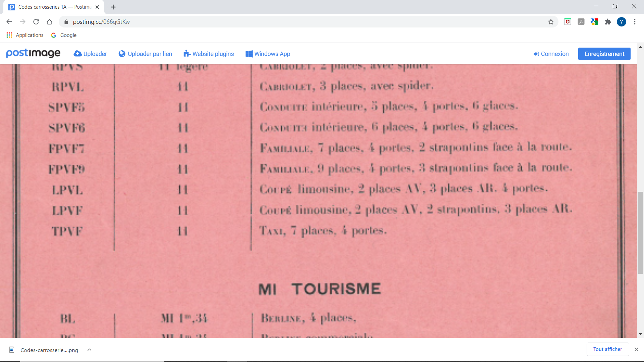Click the Pocket extension icon
The height and width of the screenshot is (362, 644).
[x=568, y=22]
